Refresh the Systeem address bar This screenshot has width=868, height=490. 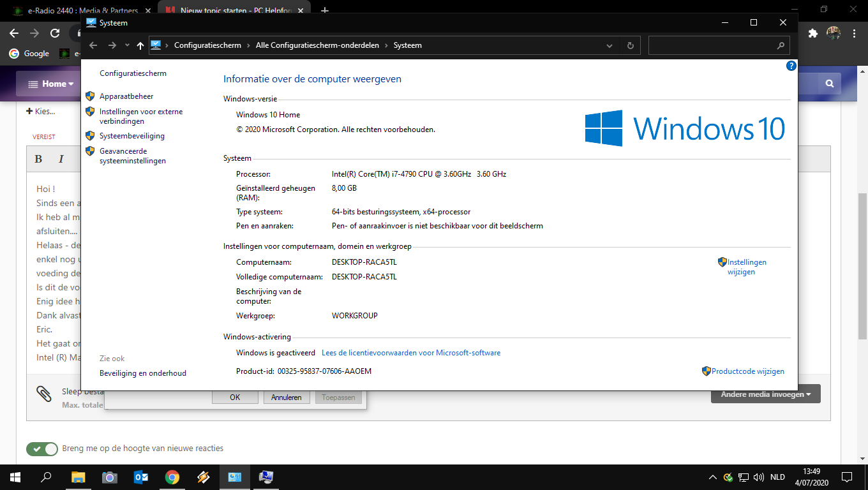630,45
